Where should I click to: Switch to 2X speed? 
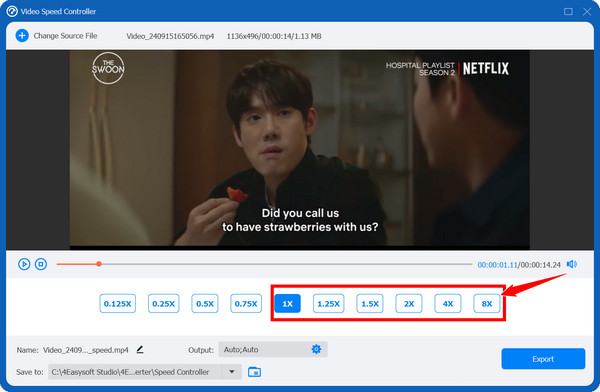coord(409,304)
